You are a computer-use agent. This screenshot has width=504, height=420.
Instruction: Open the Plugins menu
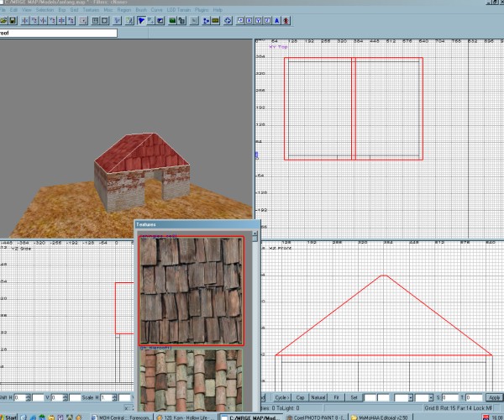tap(201, 9)
